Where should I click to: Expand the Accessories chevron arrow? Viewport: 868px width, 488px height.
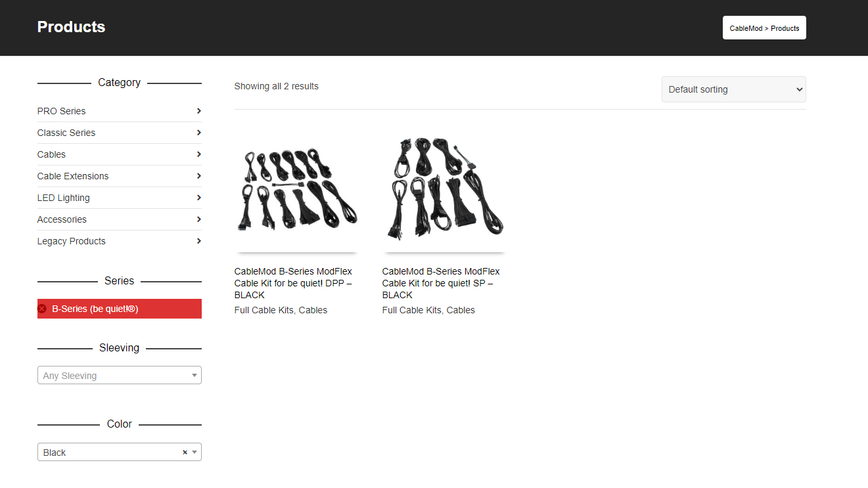point(198,219)
